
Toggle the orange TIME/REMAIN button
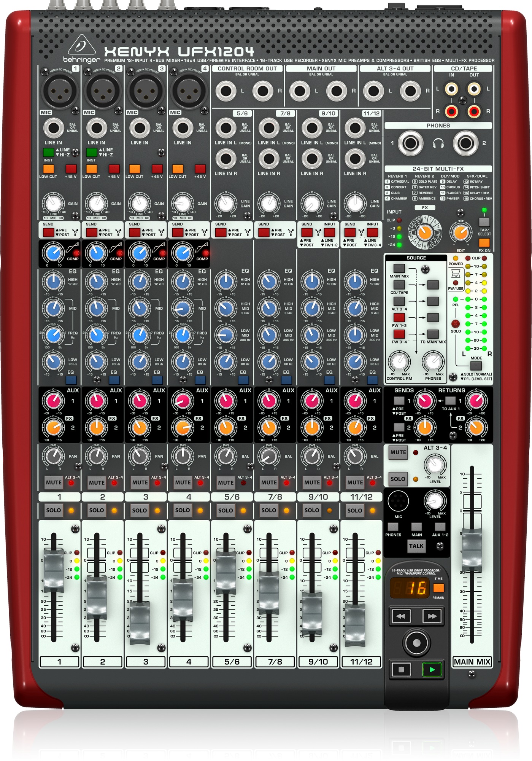pos(438,588)
